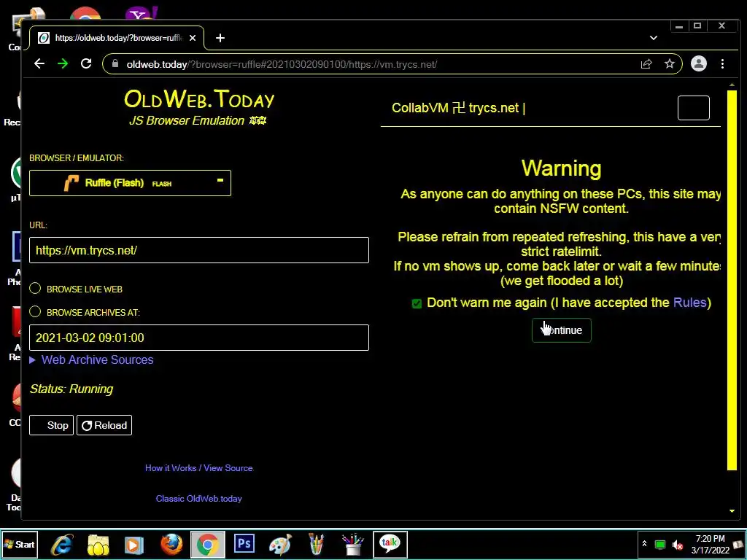This screenshot has height=560, width=747.
Task: Open the taskbar clock showing 7:20 PM
Action: (x=710, y=544)
